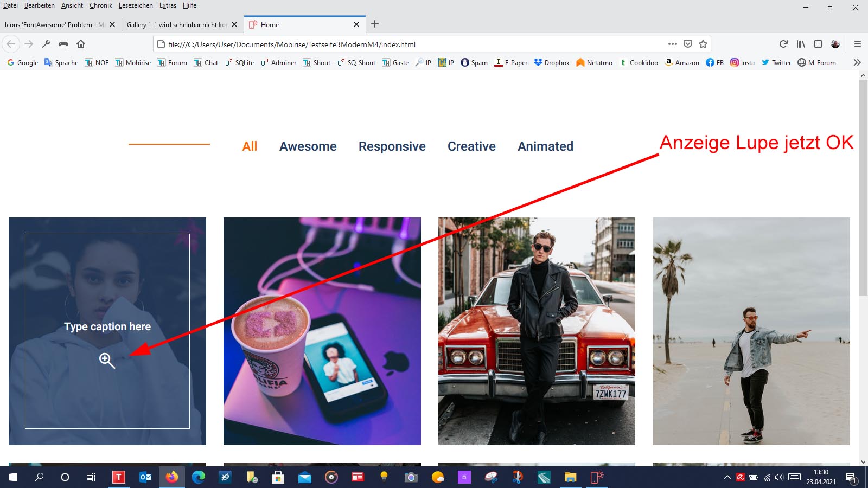The width and height of the screenshot is (868, 488).
Task: Open the Mobirise bookmark
Action: pyautogui.click(x=133, y=62)
